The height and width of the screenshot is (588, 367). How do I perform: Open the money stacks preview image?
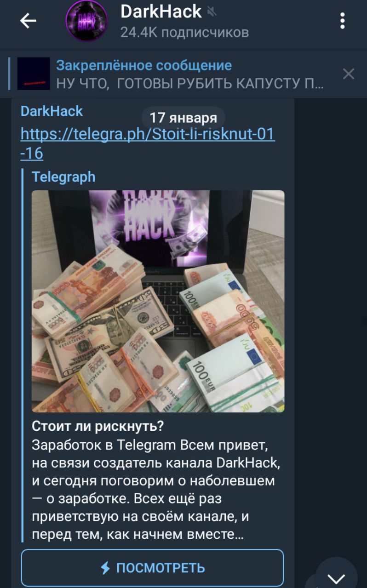pyautogui.click(x=158, y=301)
